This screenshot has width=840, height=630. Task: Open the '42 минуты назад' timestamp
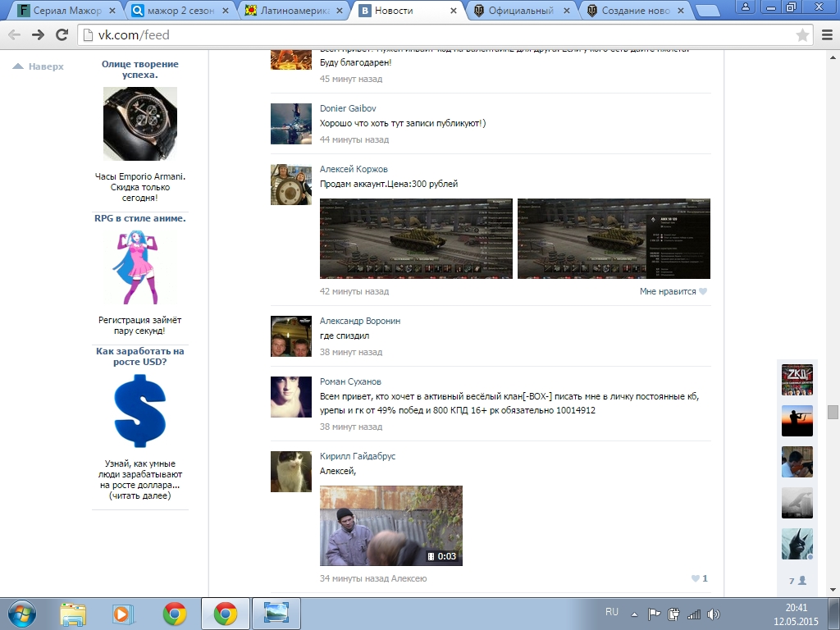click(x=354, y=291)
